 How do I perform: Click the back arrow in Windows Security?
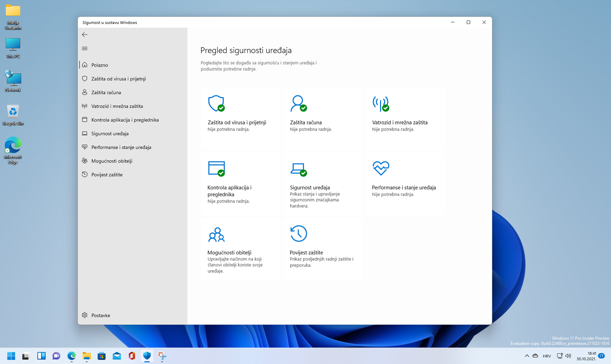pos(85,35)
